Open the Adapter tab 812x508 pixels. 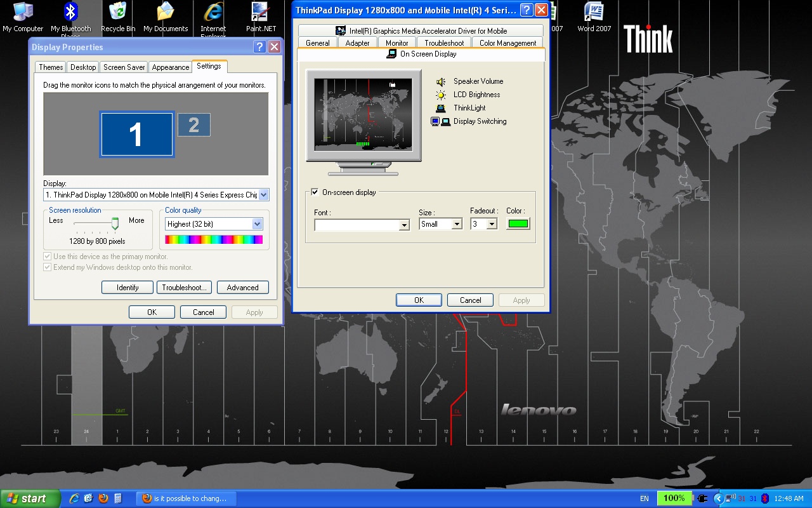pos(357,43)
